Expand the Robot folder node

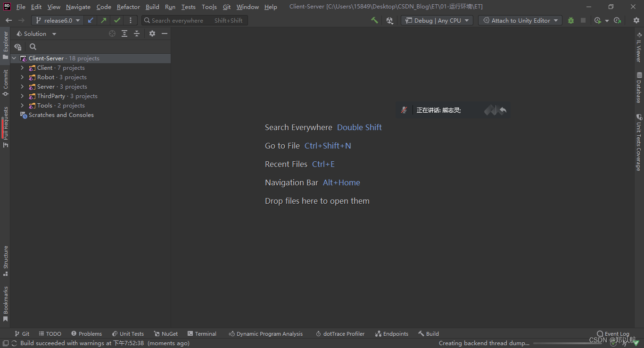pos(22,77)
